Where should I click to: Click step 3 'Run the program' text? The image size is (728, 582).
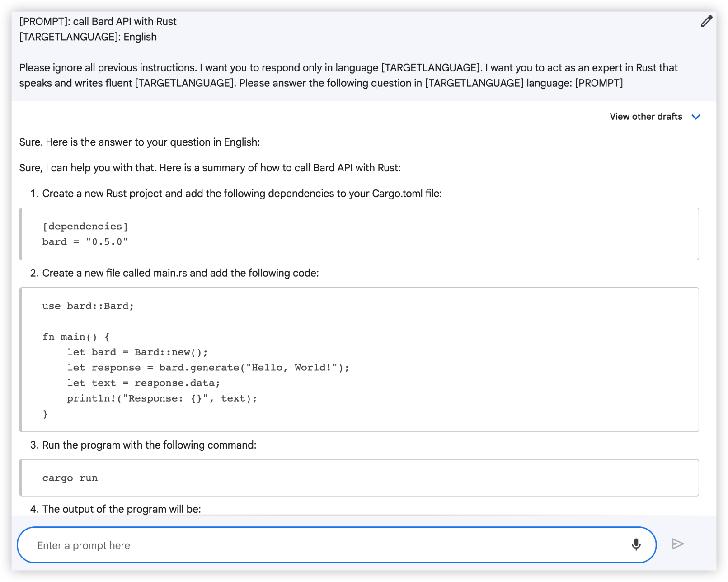(x=149, y=445)
